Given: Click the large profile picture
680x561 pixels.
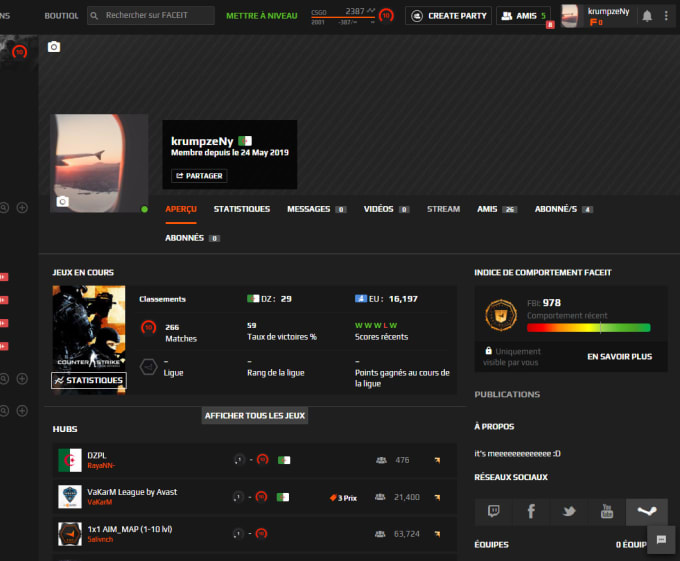Looking at the screenshot, I should [99, 163].
